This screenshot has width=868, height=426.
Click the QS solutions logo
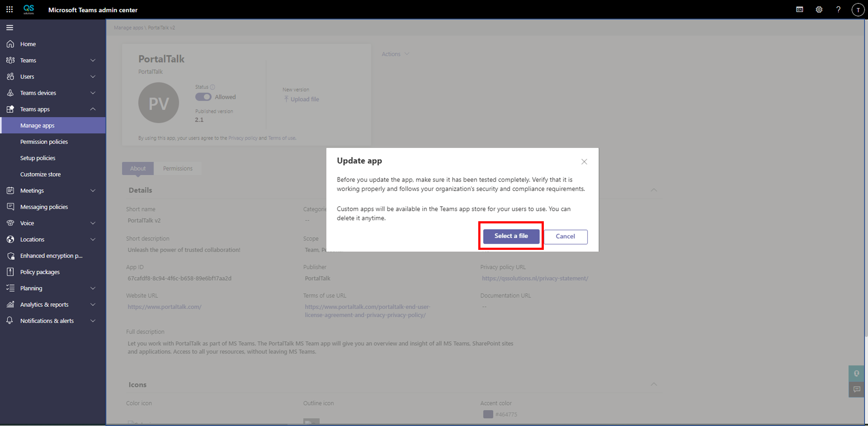[29, 10]
